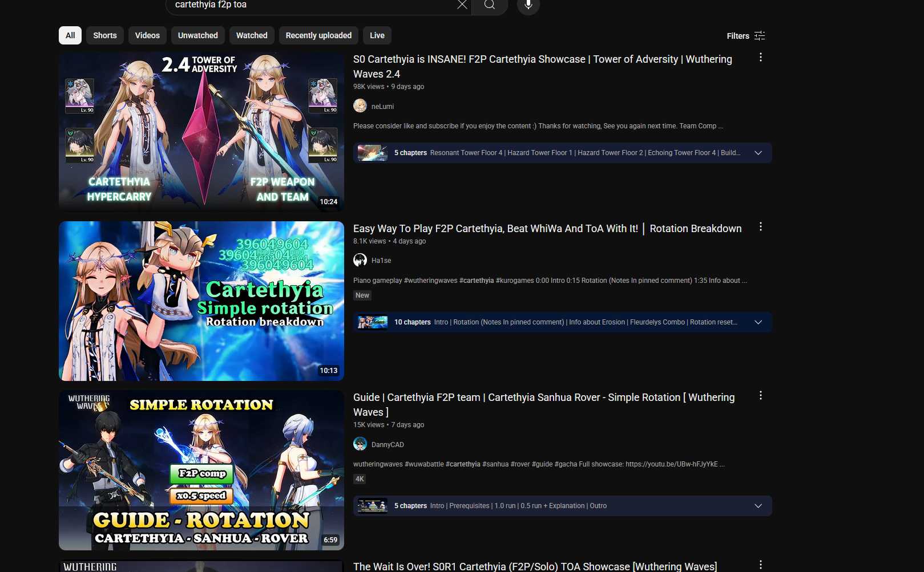This screenshot has height=572, width=924.
Task: Open DannyCAD channel avatar
Action: (360, 444)
